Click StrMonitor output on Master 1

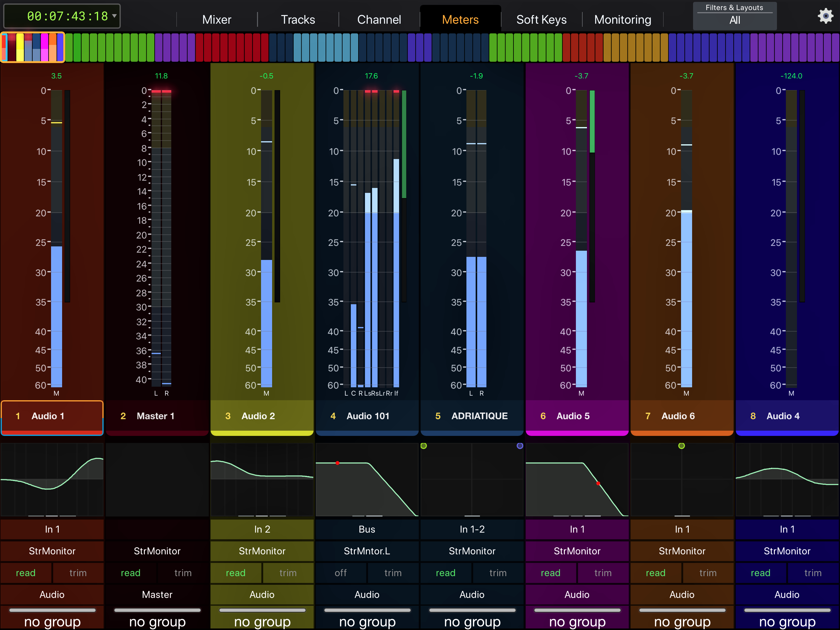pyautogui.click(x=157, y=551)
